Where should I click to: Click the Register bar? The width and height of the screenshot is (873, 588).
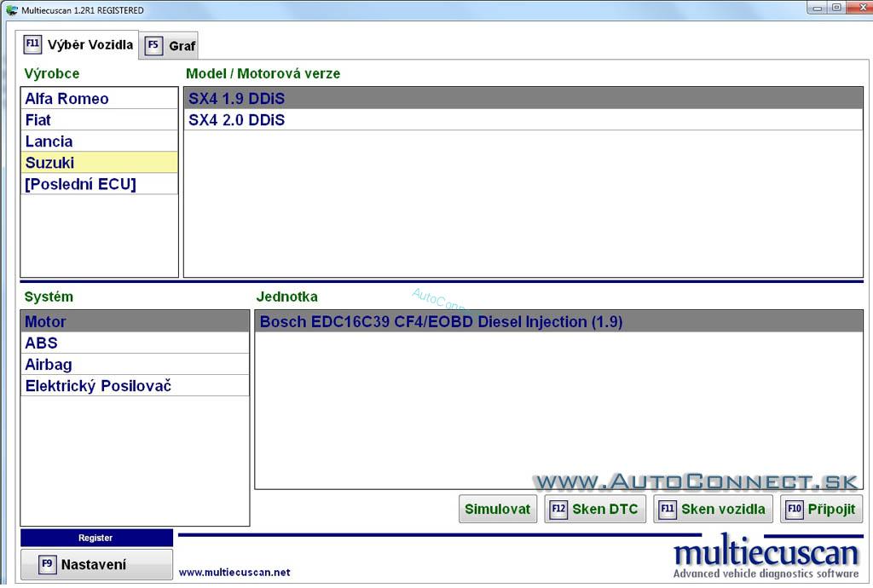point(96,538)
